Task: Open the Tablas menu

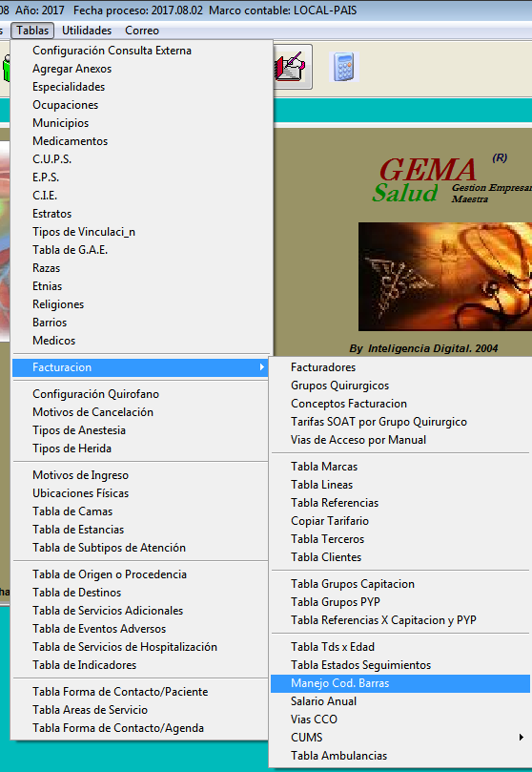Action: [32, 31]
